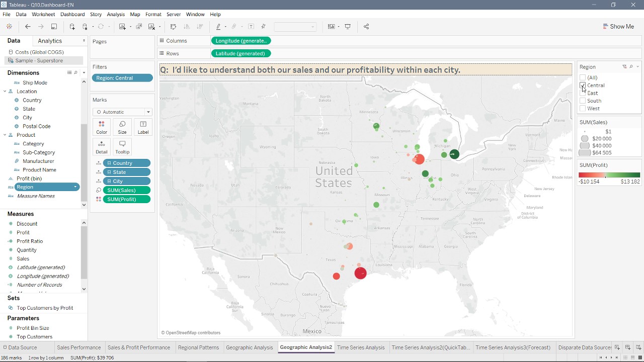Enable the East region filter checkbox
The image size is (644, 362).
[583, 93]
